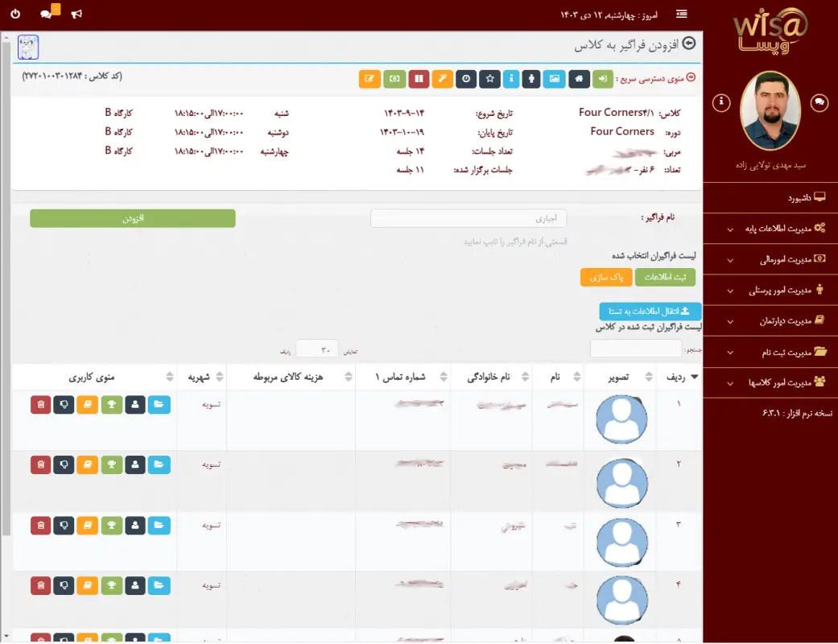
Task: Click the orange پاک سازی button
Action: tap(605, 277)
